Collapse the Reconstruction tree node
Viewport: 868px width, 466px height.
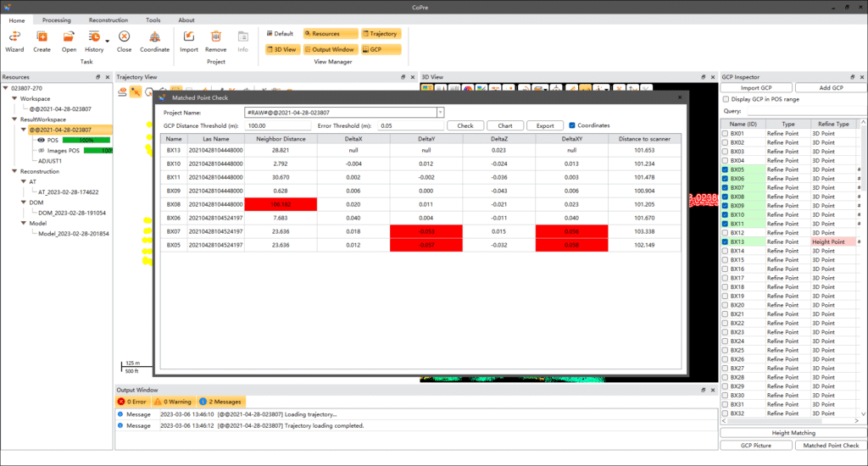pos(7,171)
